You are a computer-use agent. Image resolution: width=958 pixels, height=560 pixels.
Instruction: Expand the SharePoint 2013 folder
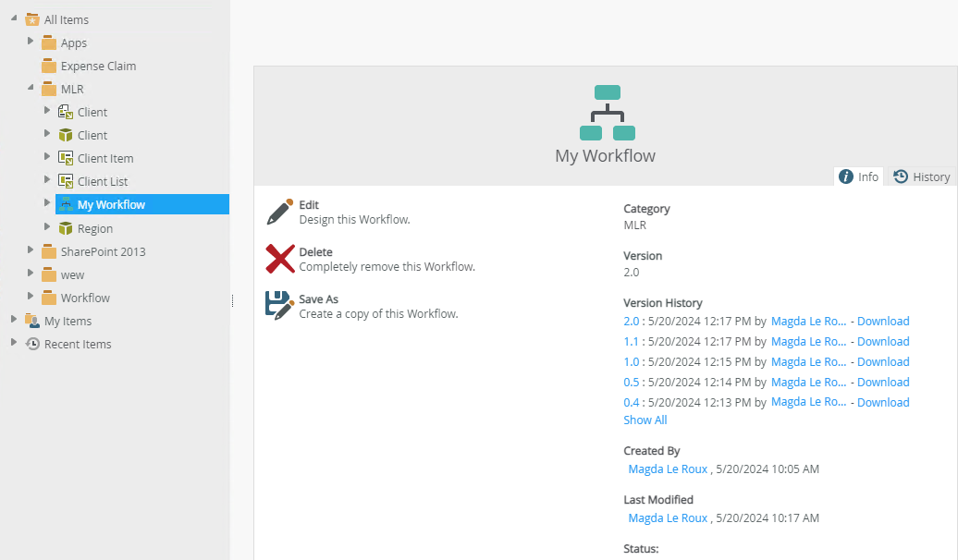pos(31,250)
